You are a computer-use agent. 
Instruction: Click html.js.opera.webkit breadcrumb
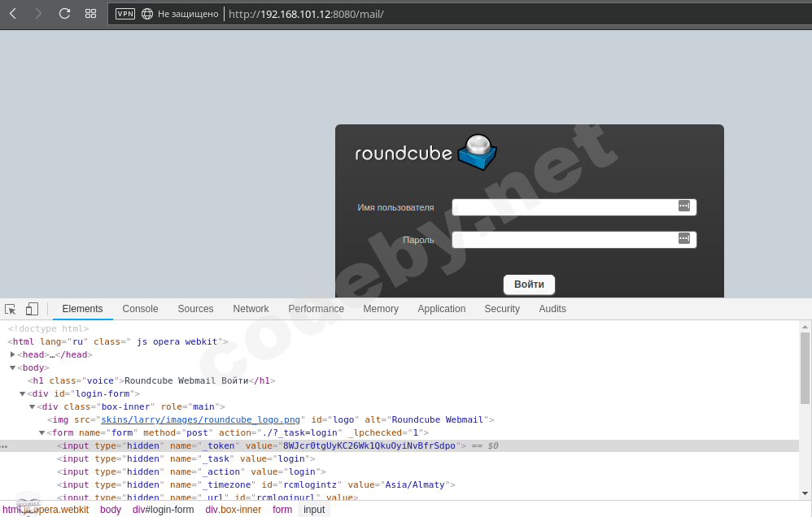point(46,510)
